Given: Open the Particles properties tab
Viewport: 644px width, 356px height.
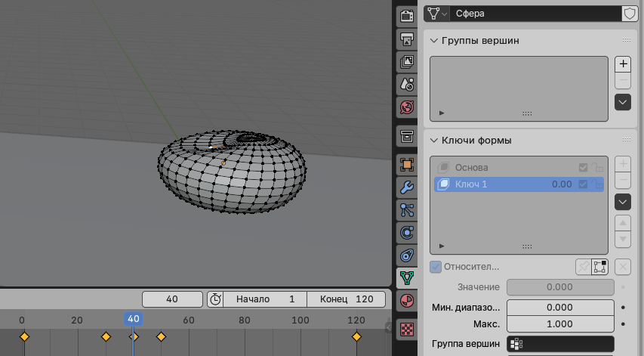Looking at the screenshot, I should click(x=407, y=210).
